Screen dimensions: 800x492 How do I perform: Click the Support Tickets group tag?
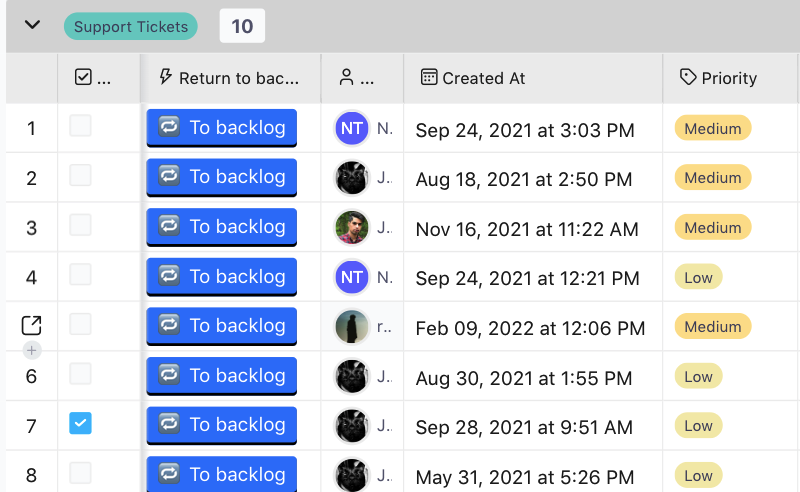(x=130, y=27)
